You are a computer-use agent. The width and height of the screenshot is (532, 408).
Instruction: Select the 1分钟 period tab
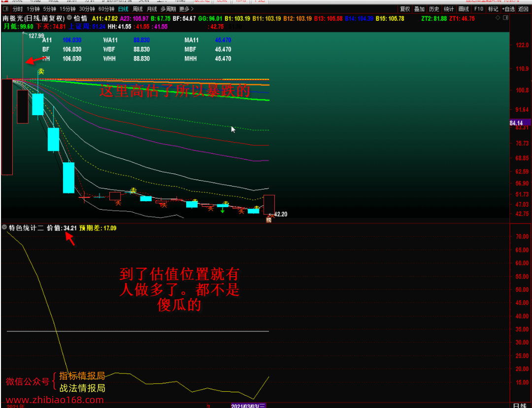[x=33, y=9]
